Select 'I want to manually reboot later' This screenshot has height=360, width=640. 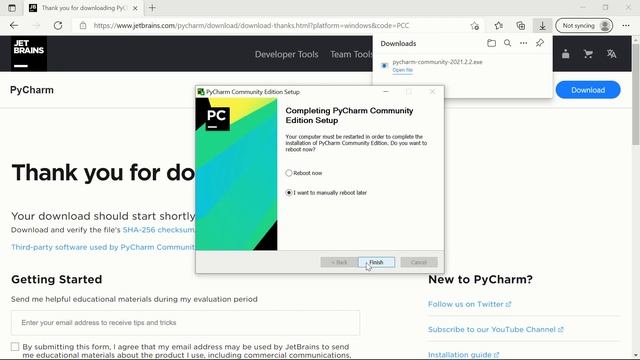coord(289,193)
